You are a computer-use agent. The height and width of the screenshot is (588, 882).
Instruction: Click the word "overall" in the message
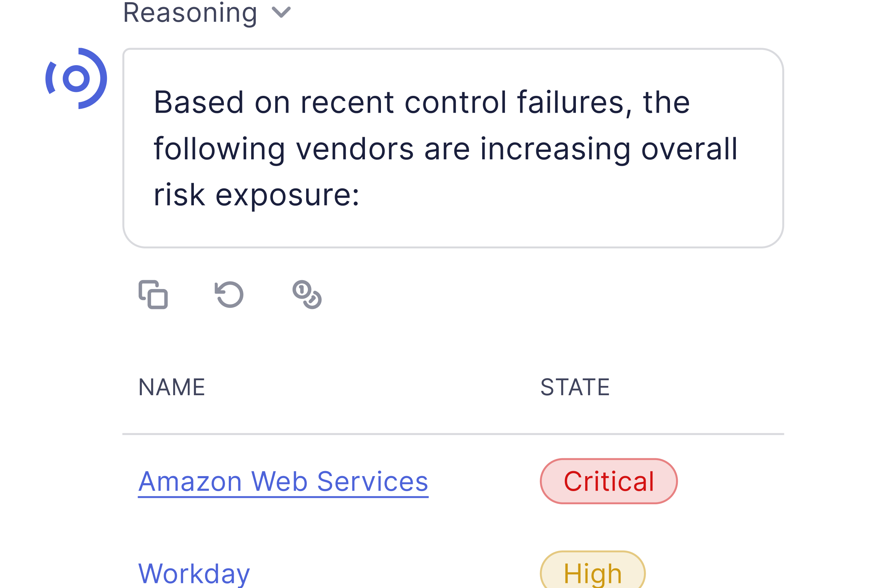(x=689, y=149)
